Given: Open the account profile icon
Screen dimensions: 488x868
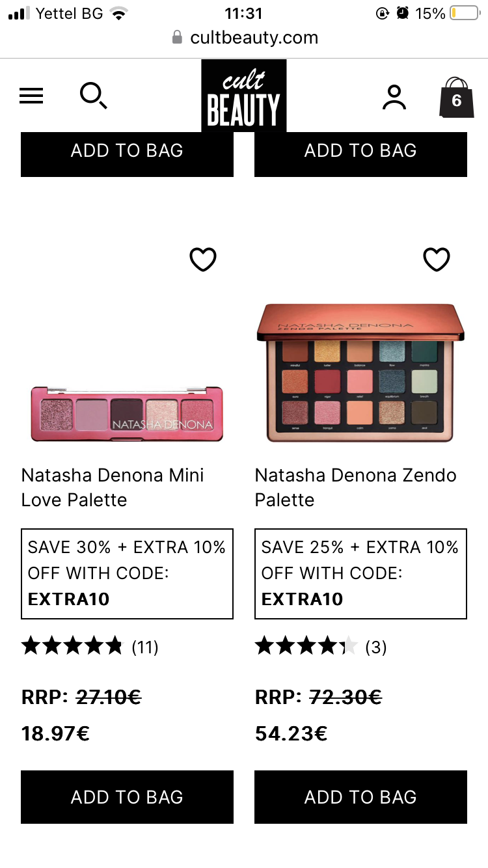Looking at the screenshot, I should [x=394, y=98].
